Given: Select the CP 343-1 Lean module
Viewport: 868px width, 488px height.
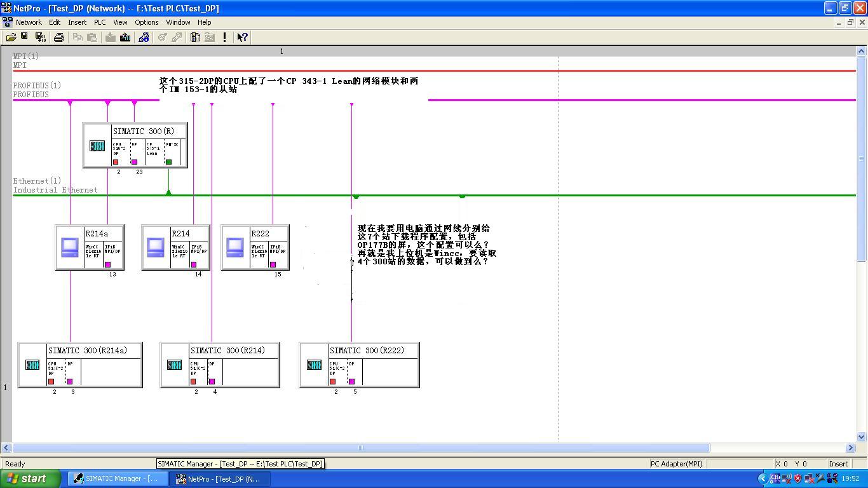Looking at the screenshot, I should point(154,153).
